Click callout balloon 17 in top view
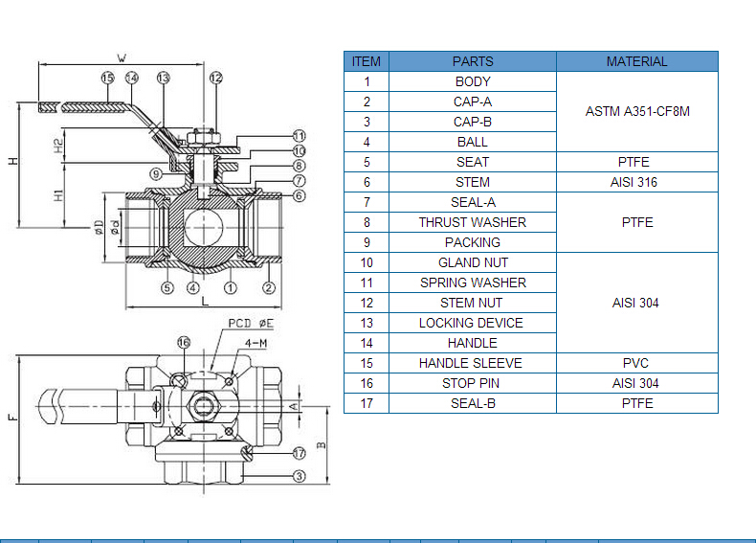Screen dimensions: 756x543 pyautogui.click(x=299, y=453)
